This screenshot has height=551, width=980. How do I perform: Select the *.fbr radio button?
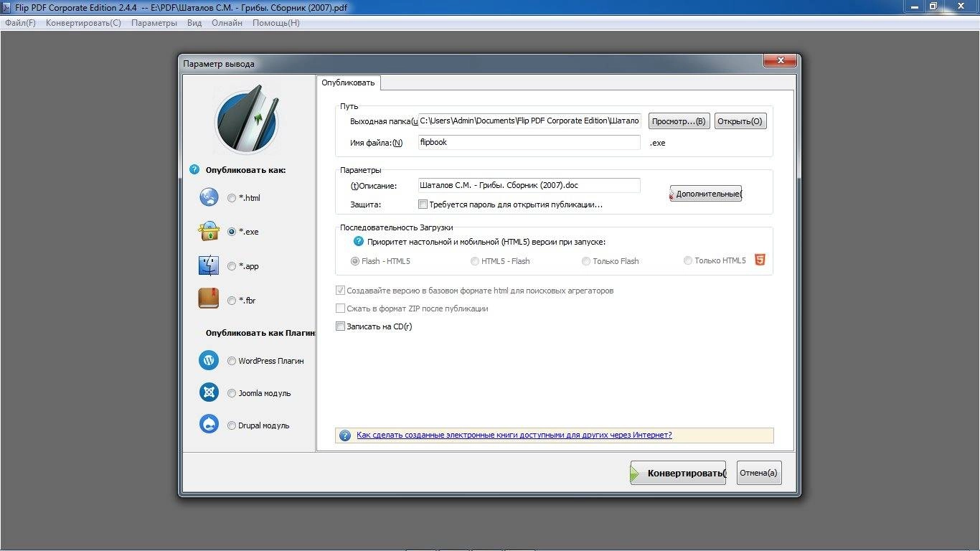(x=232, y=301)
